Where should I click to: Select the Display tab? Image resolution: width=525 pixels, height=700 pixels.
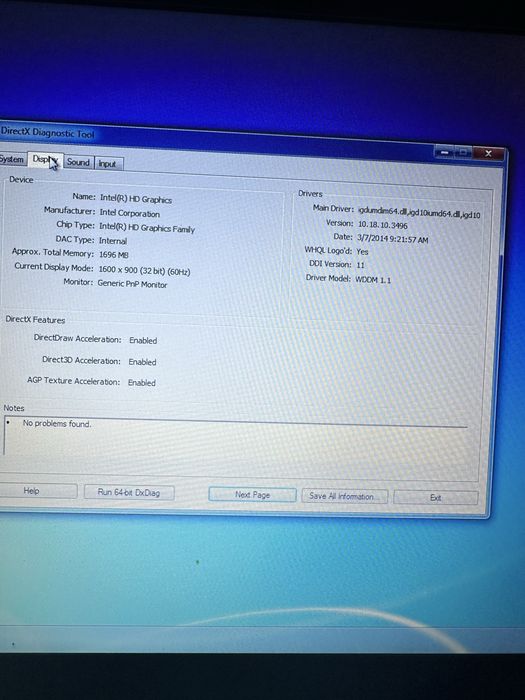pos(46,159)
